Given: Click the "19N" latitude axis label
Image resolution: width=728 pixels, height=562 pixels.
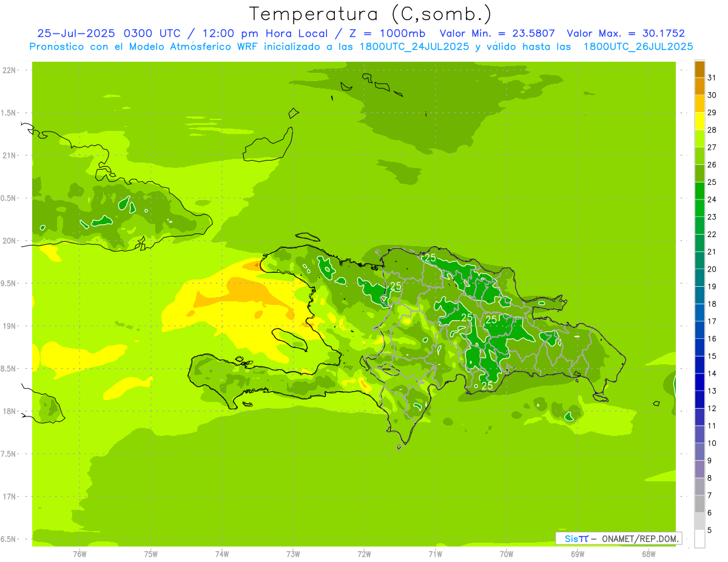Looking at the screenshot, I should tap(9, 326).
